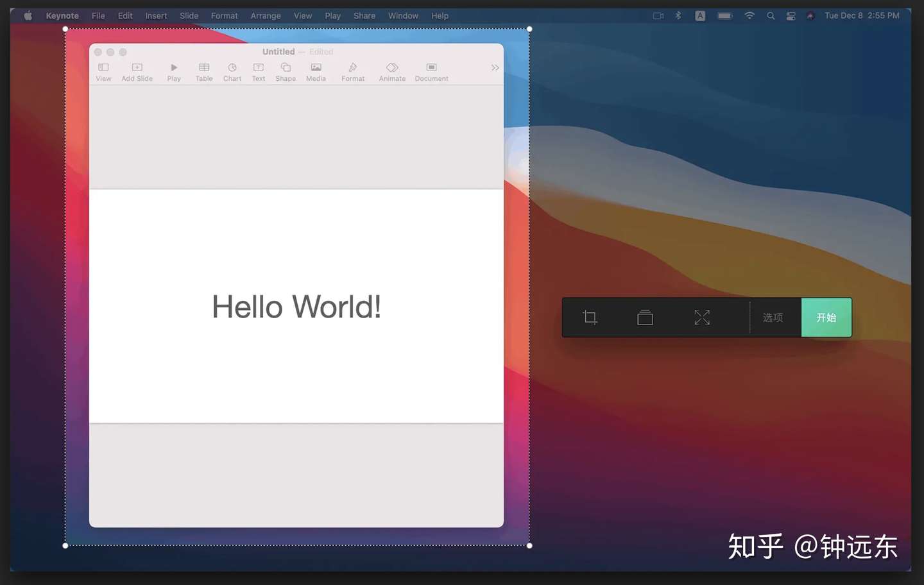This screenshot has width=924, height=585.
Task: Click the Bluetooth menu bar icon
Action: [678, 15]
